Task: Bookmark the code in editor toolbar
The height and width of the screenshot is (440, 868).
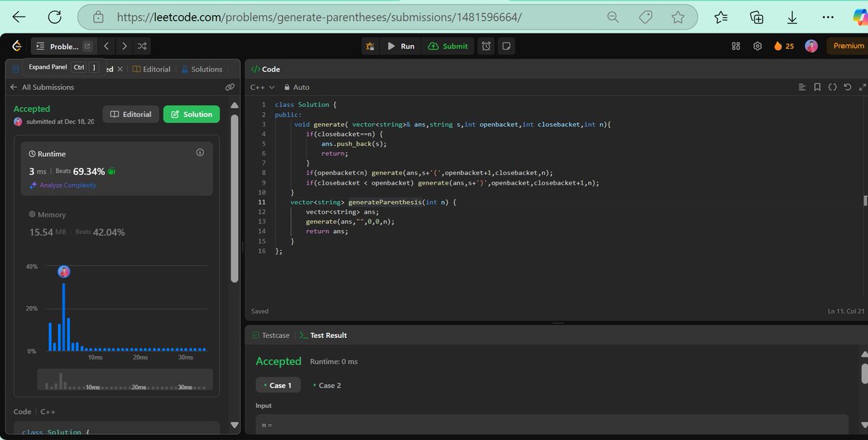Action: point(817,87)
